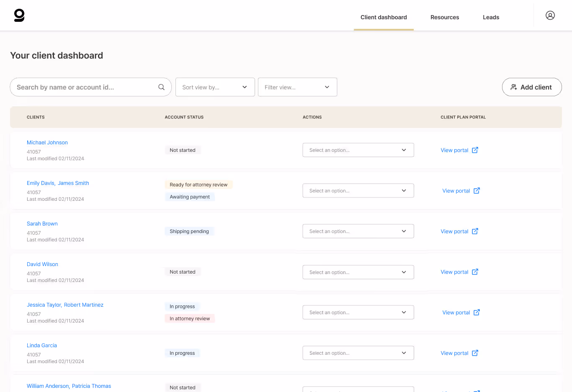The image size is (572, 392).
Task: Open Michael Johnson client link
Action: point(47,143)
